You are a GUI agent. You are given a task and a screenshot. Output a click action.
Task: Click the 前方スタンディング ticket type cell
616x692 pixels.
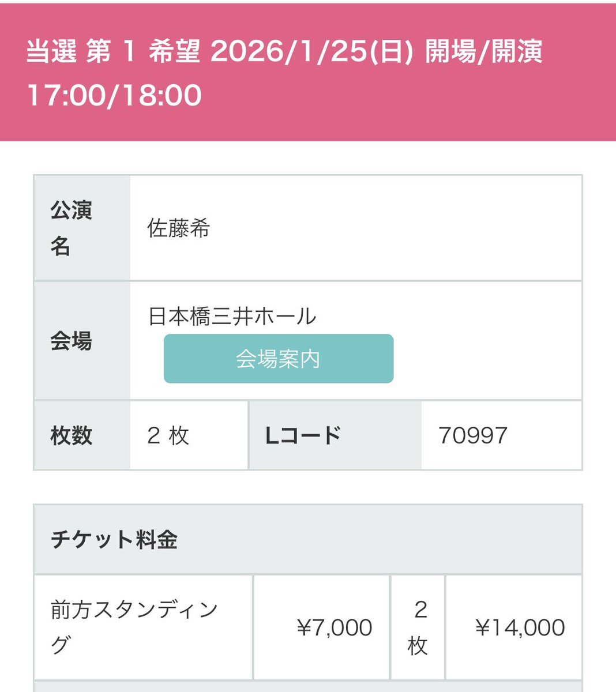(x=135, y=627)
